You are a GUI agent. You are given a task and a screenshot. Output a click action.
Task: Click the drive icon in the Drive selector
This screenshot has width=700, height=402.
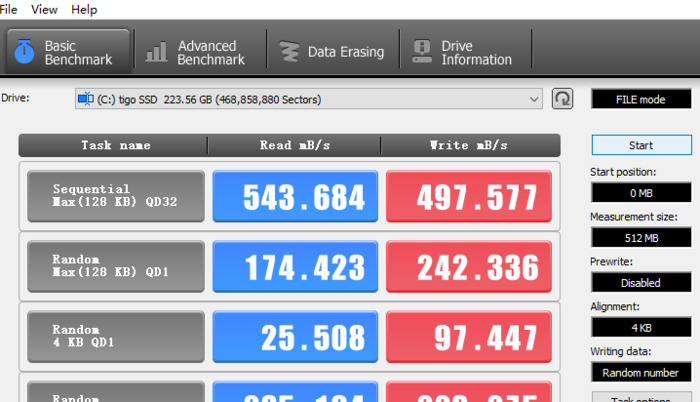(x=86, y=98)
